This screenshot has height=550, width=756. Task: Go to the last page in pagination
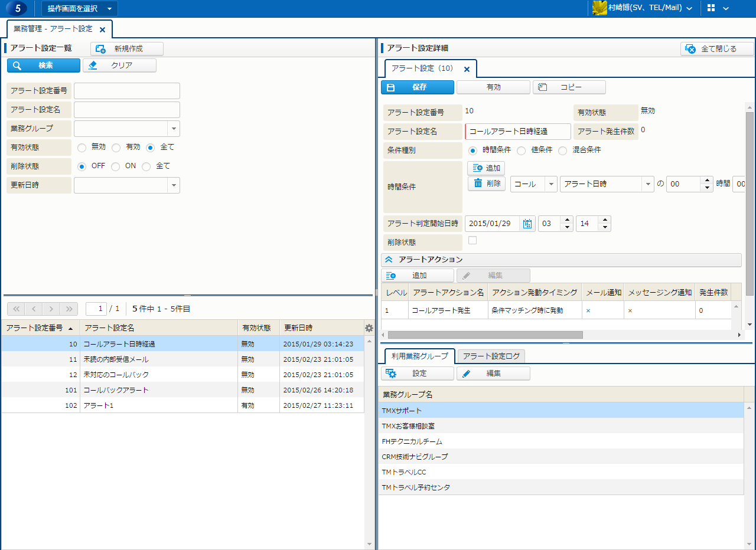(69, 309)
